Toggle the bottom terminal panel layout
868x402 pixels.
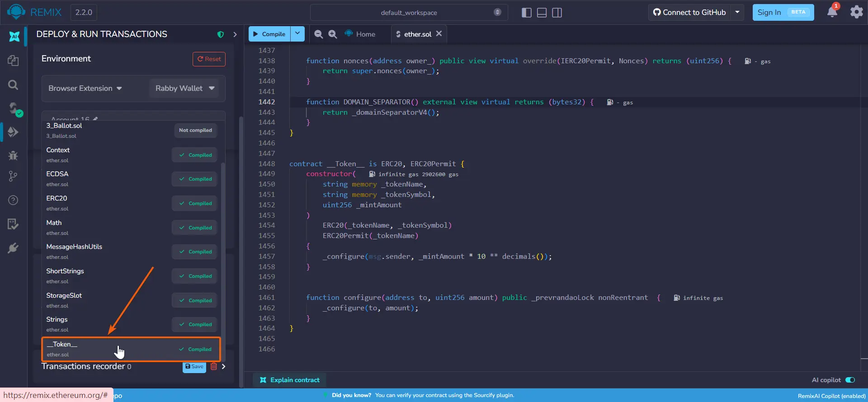coord(542,13)
